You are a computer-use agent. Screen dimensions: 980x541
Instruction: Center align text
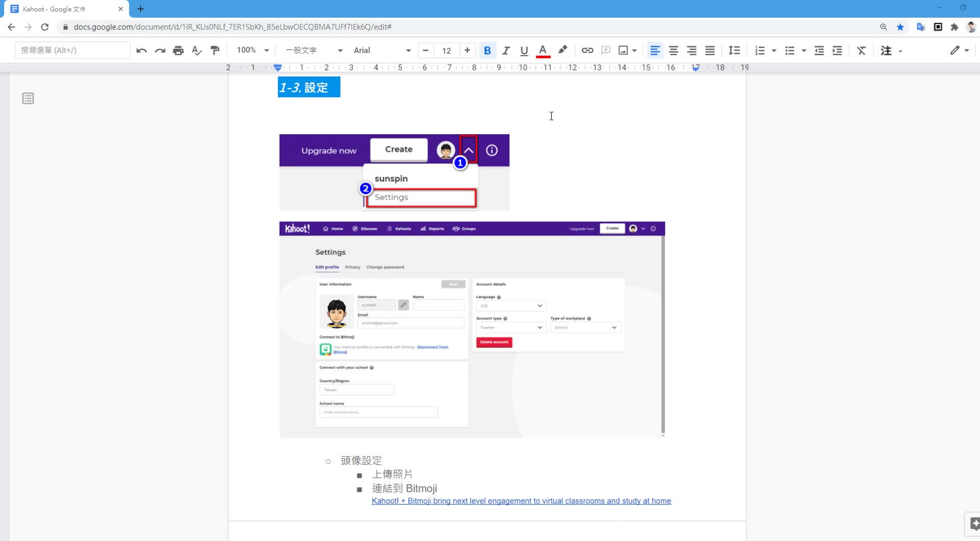coord(673,50)
